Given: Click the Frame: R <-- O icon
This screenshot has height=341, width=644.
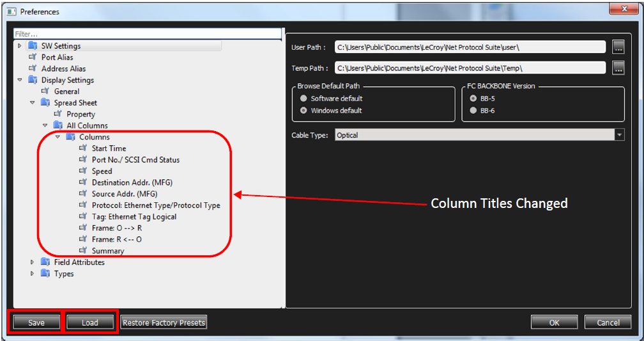Looking at the screenshot, I should click(x=83, y=239).
